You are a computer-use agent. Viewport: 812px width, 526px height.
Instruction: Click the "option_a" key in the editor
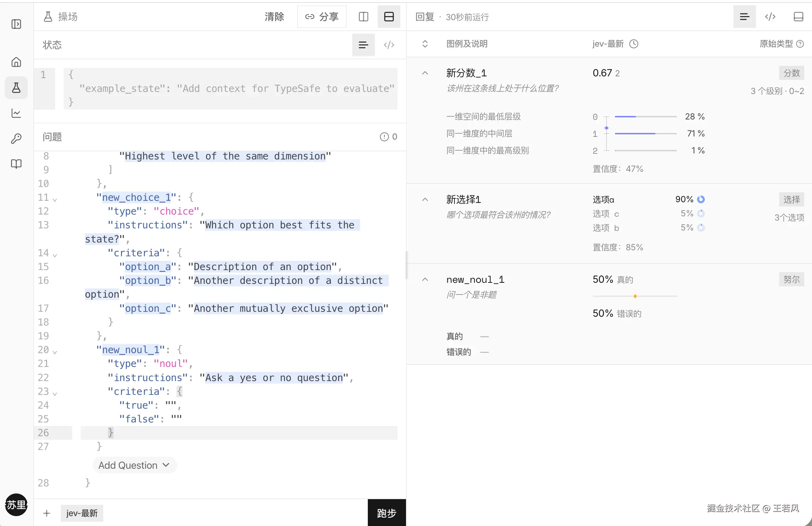[x=148, y=267]
